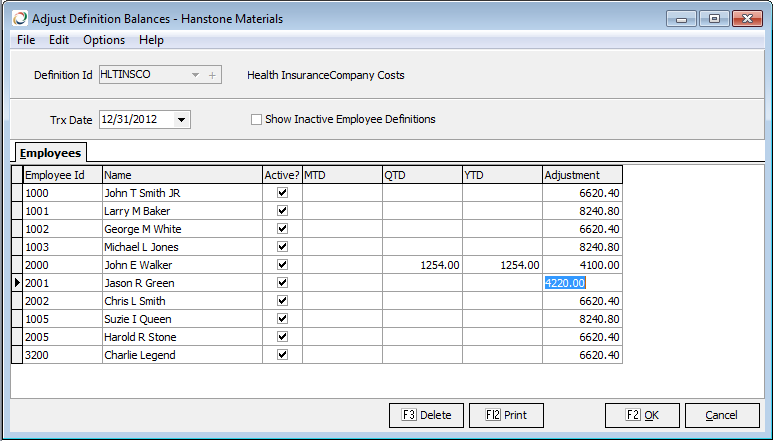
Task: Open the Trx Date calendar dropdown
Action: pos(181,120)
